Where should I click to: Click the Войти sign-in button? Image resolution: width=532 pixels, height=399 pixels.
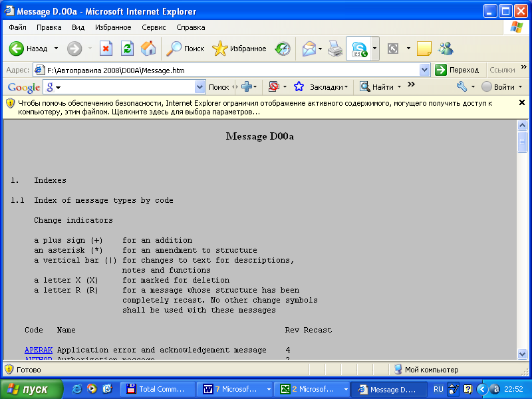pos(498,87)
